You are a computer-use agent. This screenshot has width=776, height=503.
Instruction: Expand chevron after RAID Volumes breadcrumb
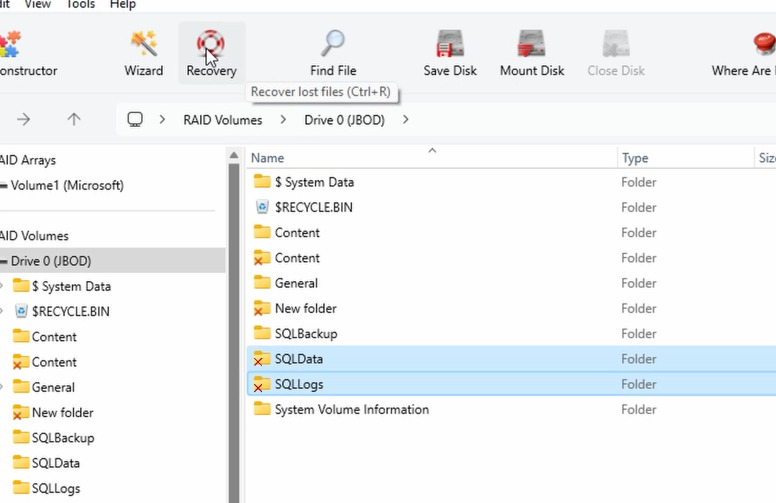(283, 119)
